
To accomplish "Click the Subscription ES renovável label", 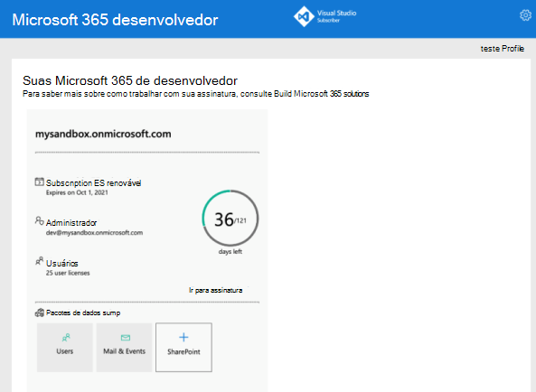I will click(x=94, y=183).
